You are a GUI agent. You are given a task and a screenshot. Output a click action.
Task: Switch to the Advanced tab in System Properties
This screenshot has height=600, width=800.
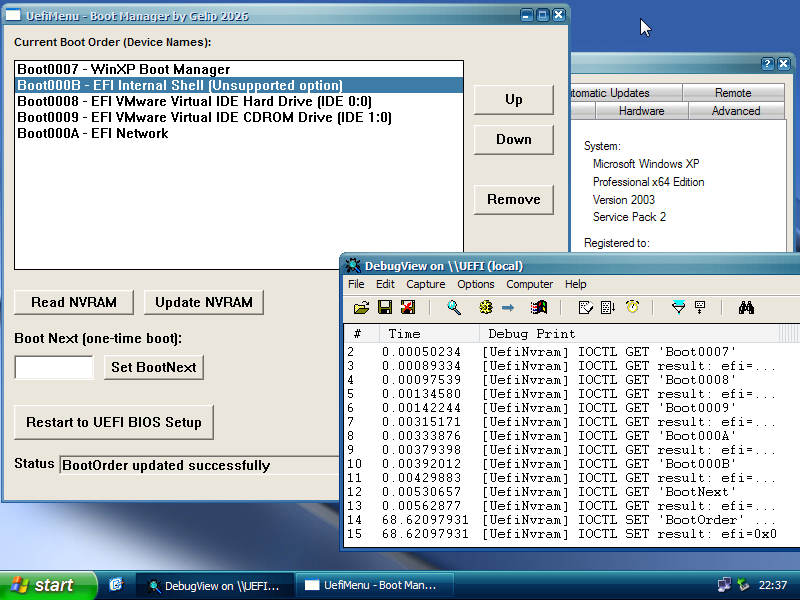tap(736, 111)
